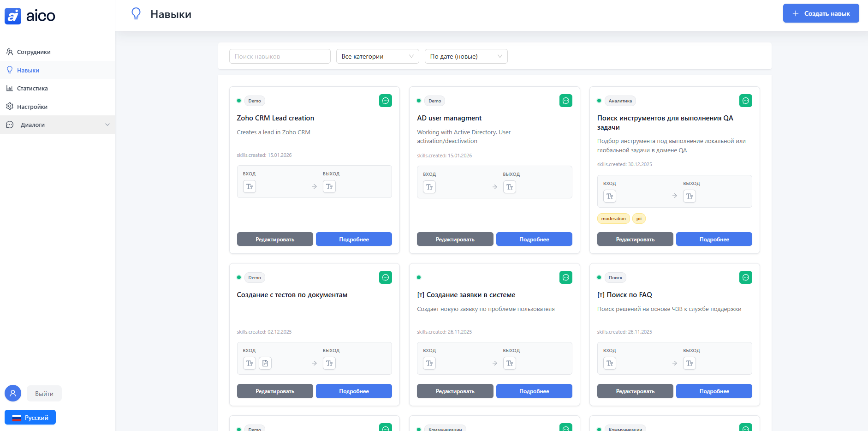The width and height of the screenshot is (868, 431).
Task: Click Редактировать on AD user managment card
Action: [x=455, y=239]
